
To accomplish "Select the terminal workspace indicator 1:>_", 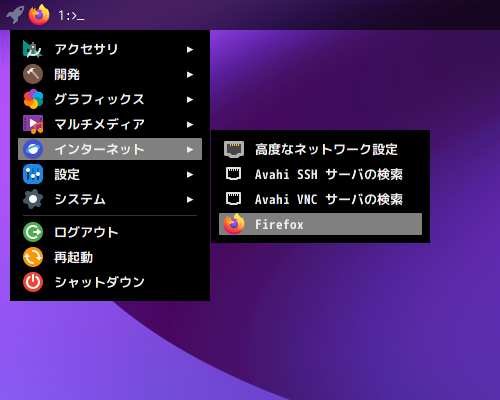I will coord(71,15).
